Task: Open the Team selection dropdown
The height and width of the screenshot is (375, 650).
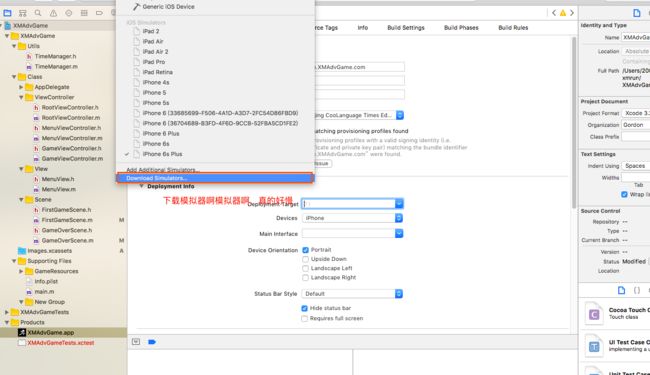Action: (400, 115)
